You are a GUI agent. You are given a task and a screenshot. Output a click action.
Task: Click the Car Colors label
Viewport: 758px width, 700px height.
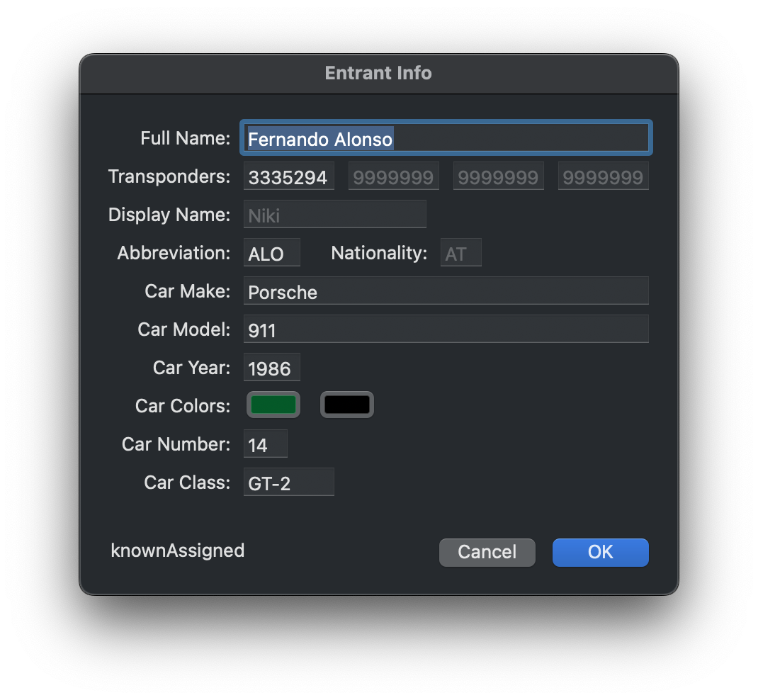click(x=183, y=406)
